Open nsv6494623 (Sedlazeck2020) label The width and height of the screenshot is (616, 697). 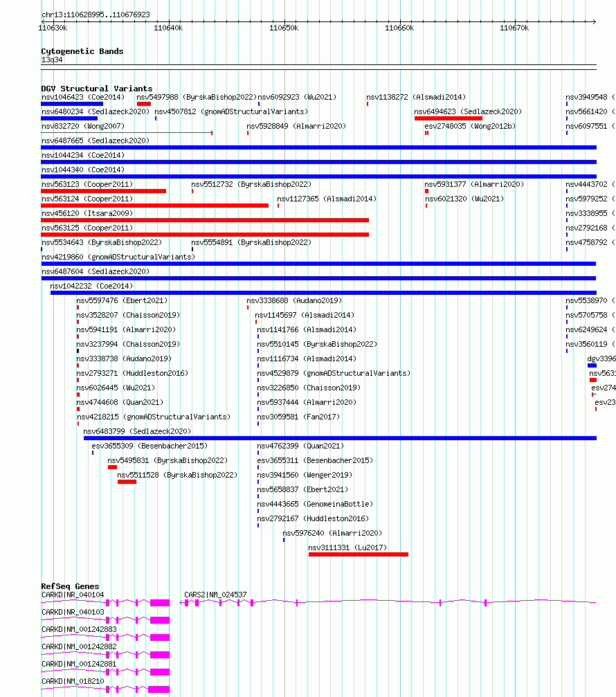[468, 111]
